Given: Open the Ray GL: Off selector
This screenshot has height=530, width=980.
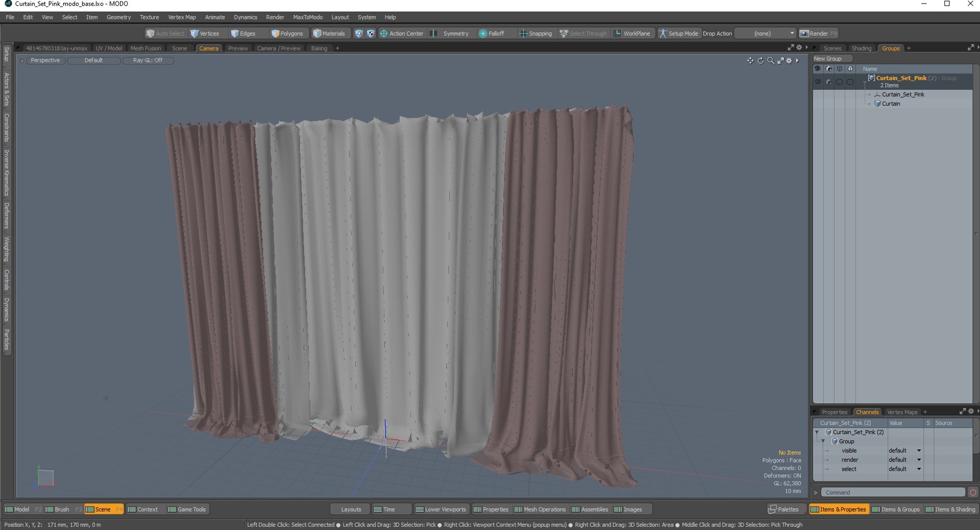Looking at the screenshot, I should (x=148, y=60).
